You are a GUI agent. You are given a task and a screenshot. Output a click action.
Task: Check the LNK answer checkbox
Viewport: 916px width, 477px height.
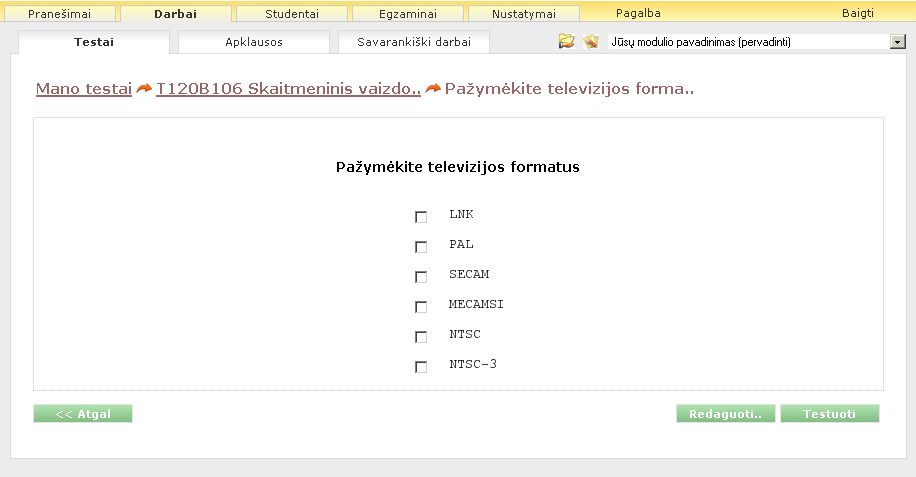(x=421, y=217)
